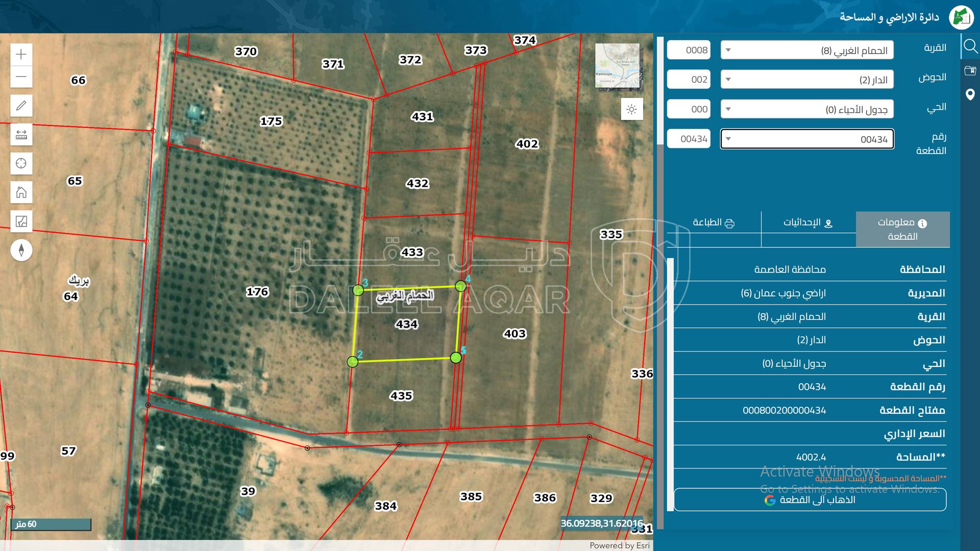Toggle the brightness sun icon on map
Viewport: 980px width, 551px height.
coord(631,109)
